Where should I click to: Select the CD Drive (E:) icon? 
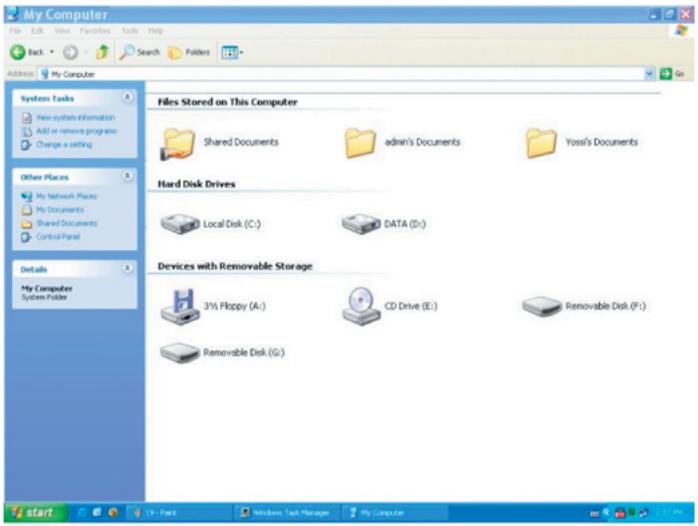pos(361,306)
